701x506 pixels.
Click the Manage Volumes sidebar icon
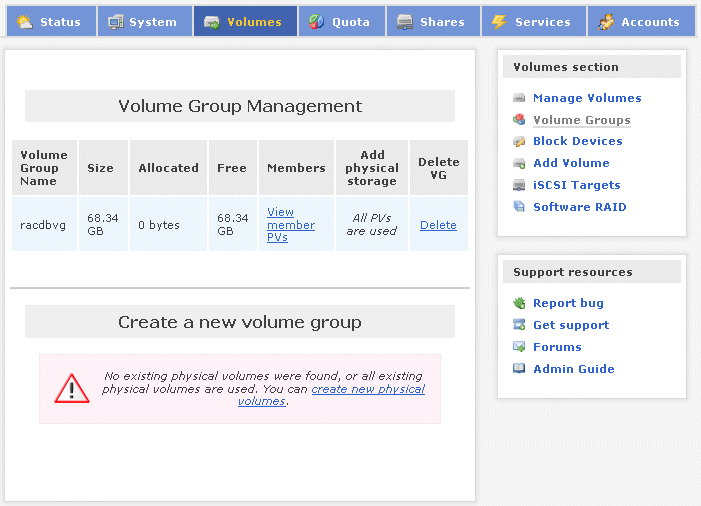(519, 98)
